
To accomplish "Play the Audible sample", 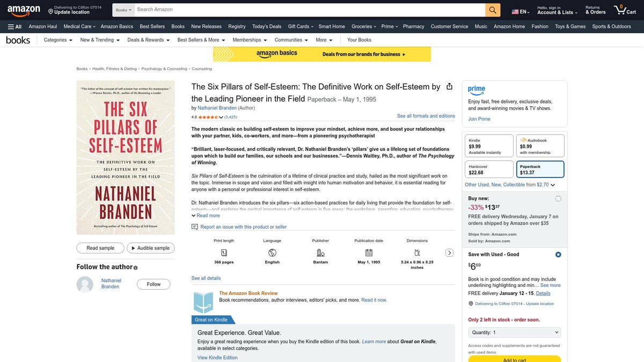I will (151, 248).
